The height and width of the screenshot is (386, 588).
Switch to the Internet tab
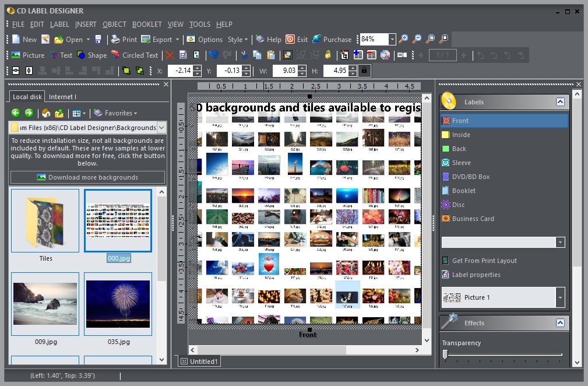(62, 97)
